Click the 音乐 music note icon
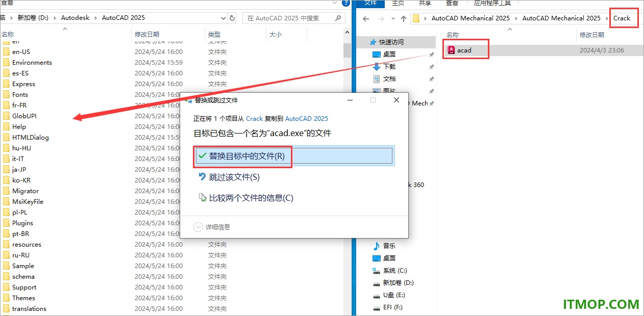 point(377,246)
